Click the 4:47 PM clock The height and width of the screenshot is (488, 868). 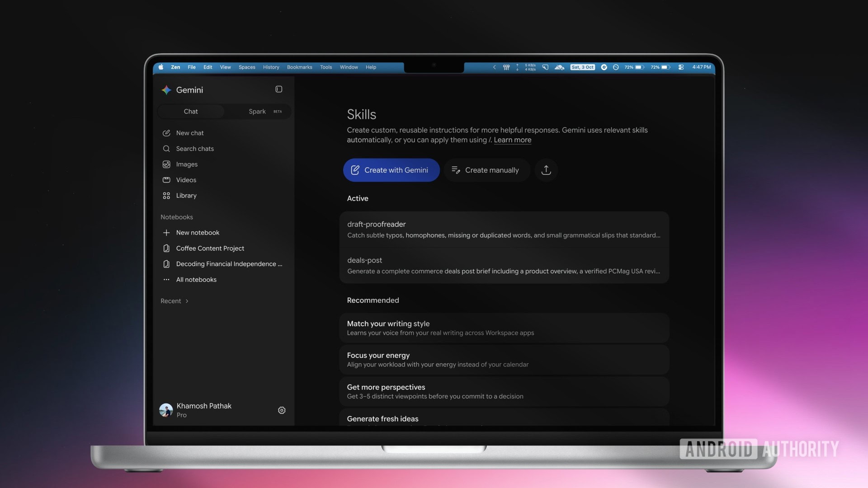coord(701,67)
